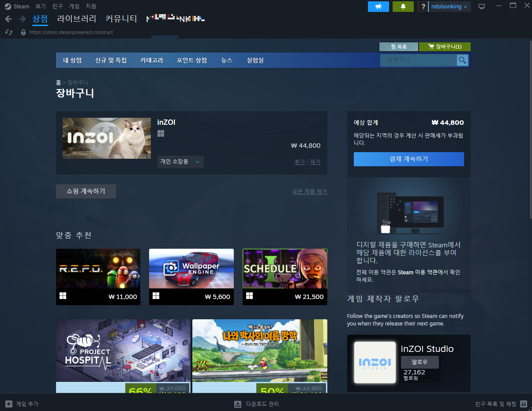Click Windows icon on Wallpaper Engine card

pos(156,296)
